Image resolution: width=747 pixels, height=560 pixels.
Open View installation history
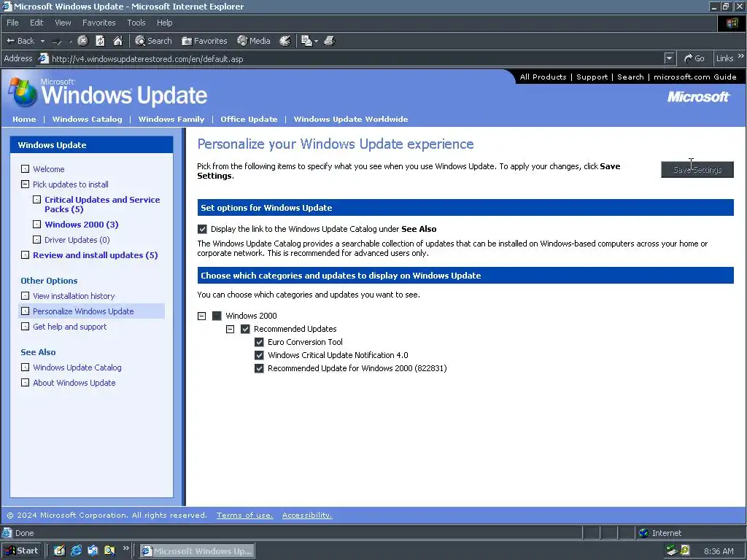pos(74,296)
